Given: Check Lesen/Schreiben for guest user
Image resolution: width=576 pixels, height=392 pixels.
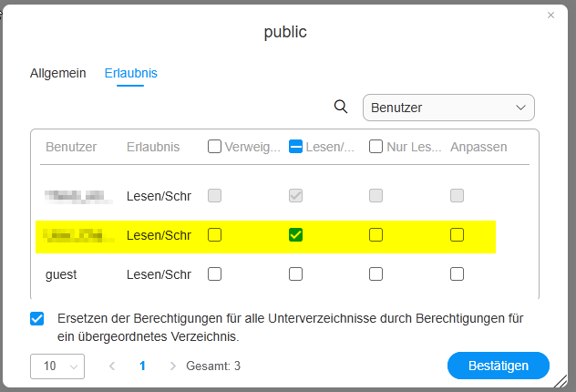Looking at the screenshot, I should (x=295, y=274).
